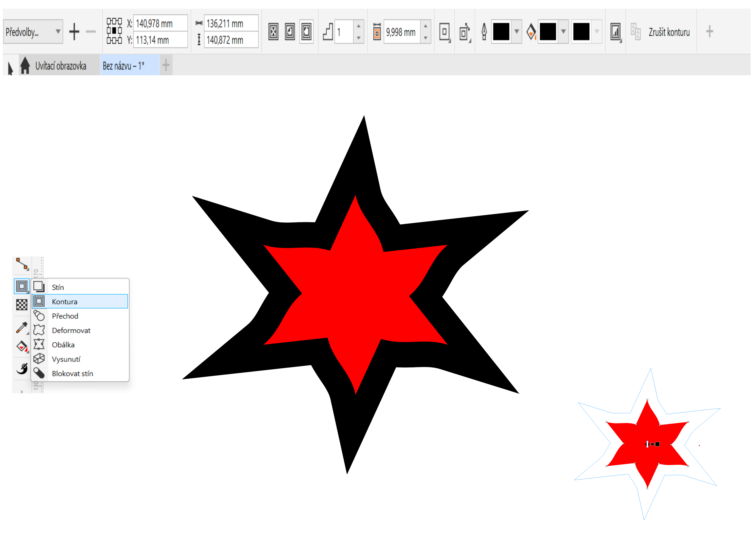The height and width of the screenshot is (535, 756).
Task: Click Zrušit konturu button
Action: point(669,32)
